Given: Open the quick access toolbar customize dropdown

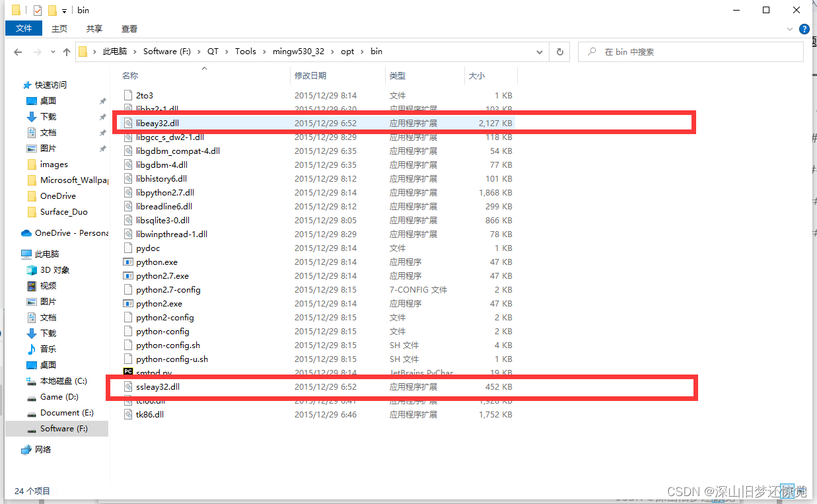Looking at the screenshot, I should point(63,10).
